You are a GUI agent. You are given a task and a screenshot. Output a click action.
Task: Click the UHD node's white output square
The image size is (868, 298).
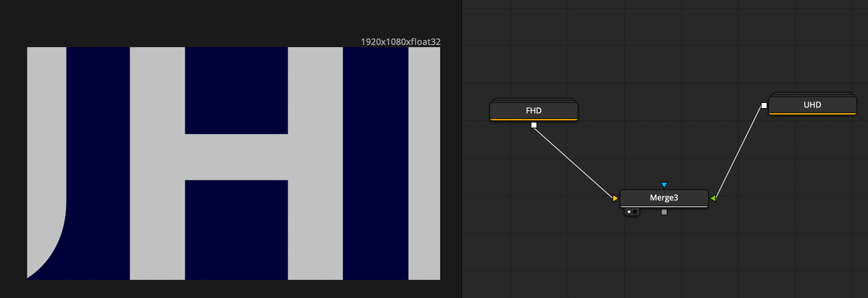764,106
